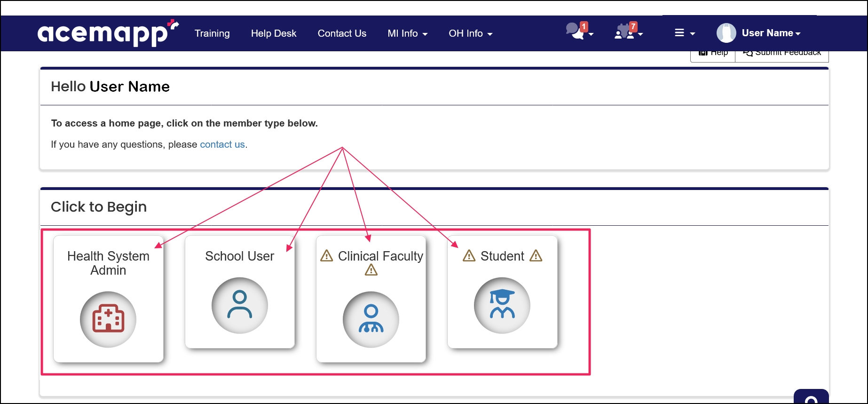Expand the User Name account dropdown
Screen dimensions: 868x404
[771, 33]
